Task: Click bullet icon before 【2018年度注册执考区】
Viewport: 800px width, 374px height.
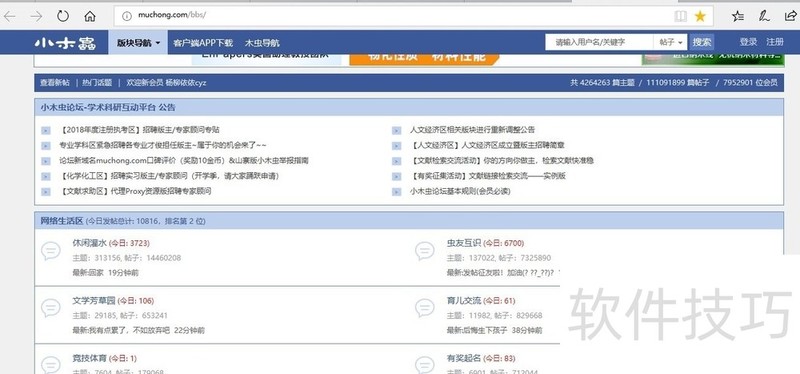Action: coord(46,131)
